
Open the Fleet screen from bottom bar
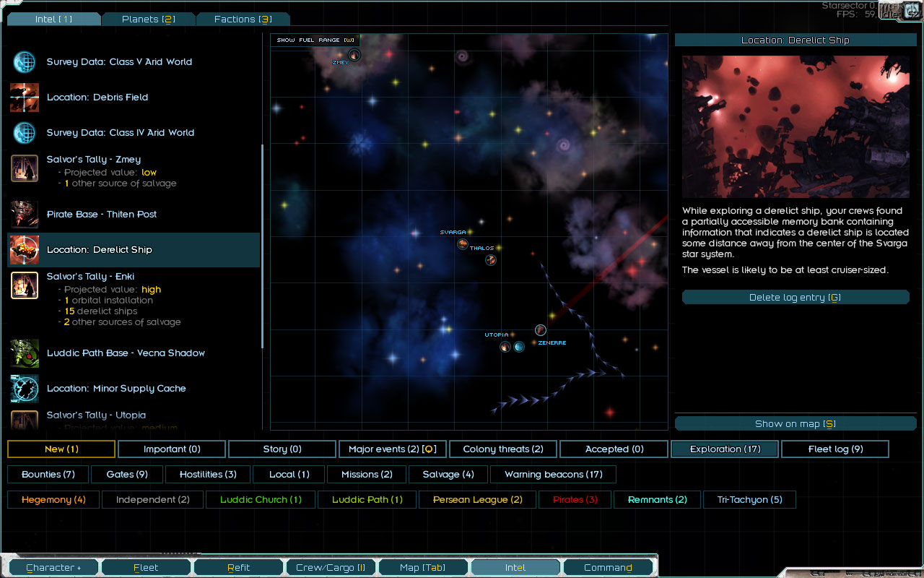pyautogui.click(x=146, y=568)
